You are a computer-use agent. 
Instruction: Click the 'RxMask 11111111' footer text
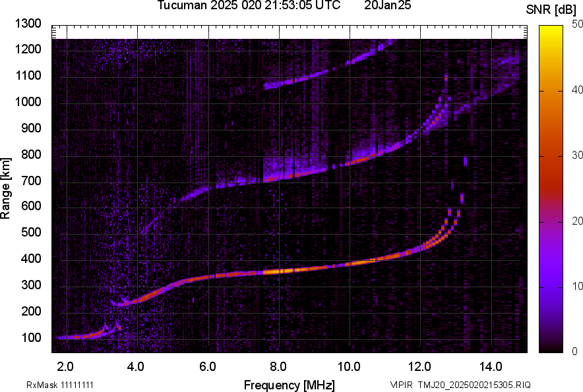coord(60,385)
